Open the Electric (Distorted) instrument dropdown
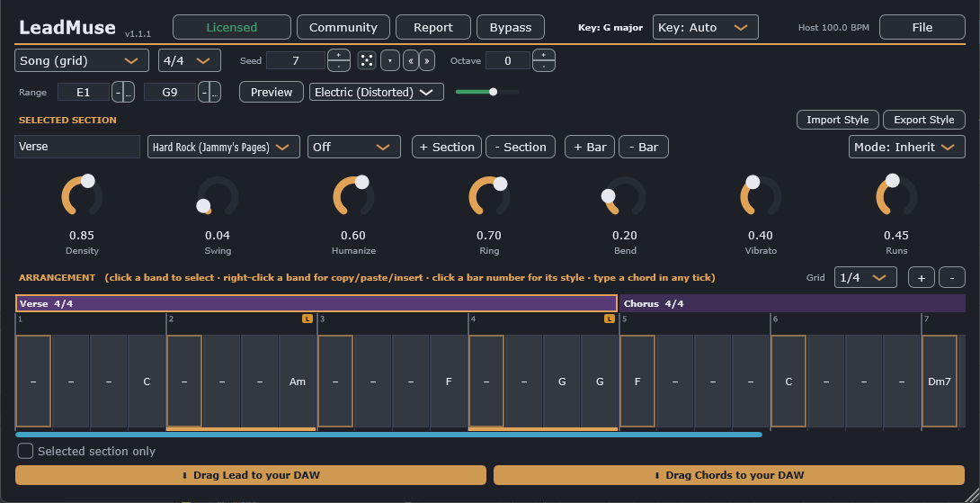The height and width of the screenshot is (503, 980). [377, 92]
